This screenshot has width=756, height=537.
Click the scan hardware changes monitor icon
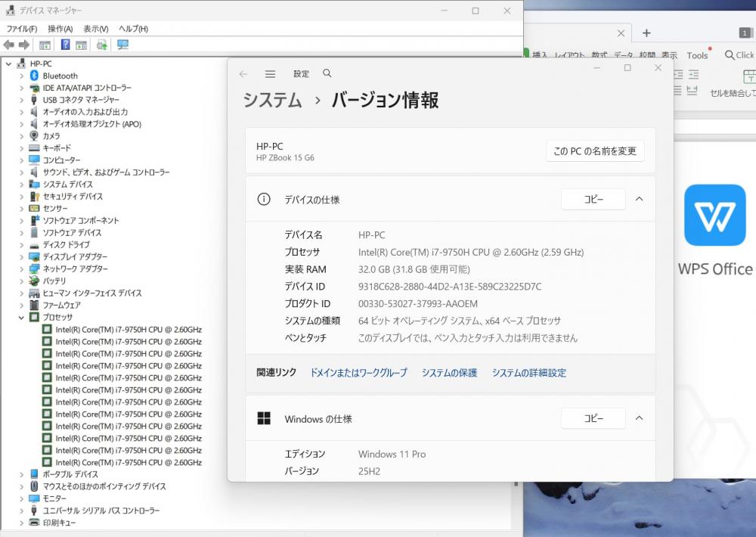123,45
